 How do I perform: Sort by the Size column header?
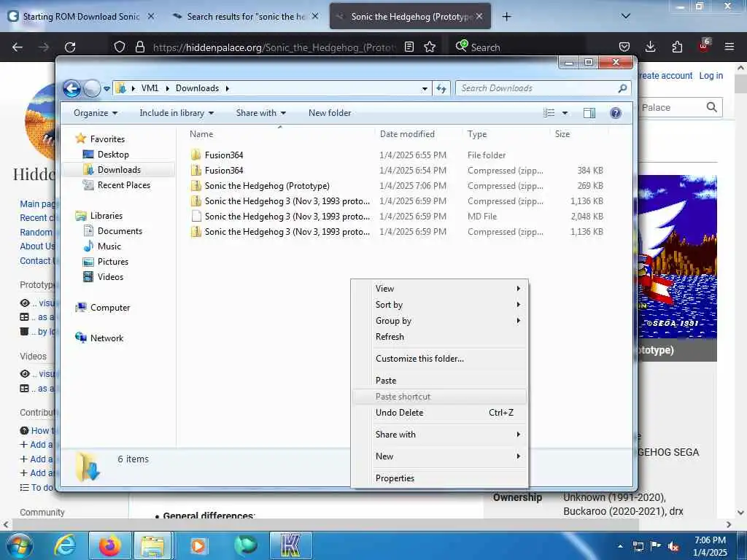click(x=578, y=134)
